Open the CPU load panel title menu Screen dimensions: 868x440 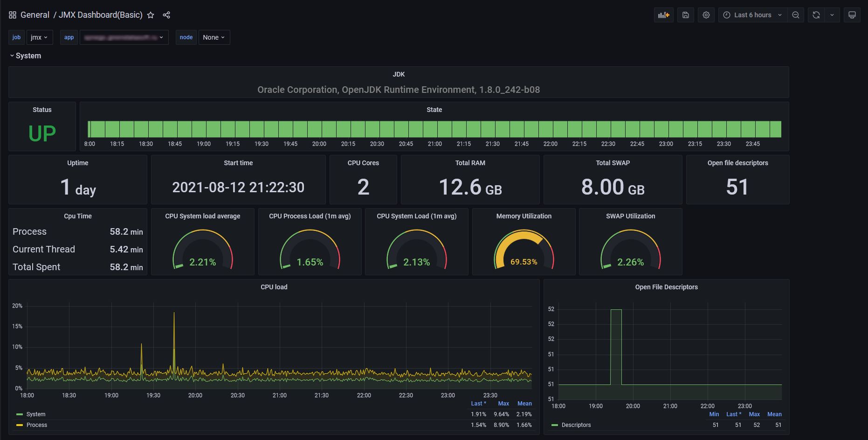click(x=274, y=287)
